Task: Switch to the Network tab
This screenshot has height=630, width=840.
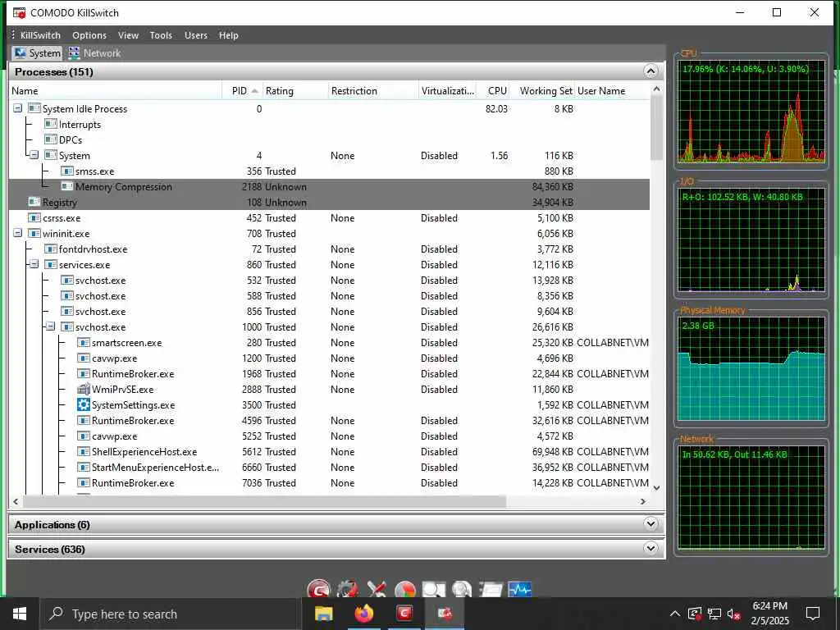Action: [x=95, y=53]
